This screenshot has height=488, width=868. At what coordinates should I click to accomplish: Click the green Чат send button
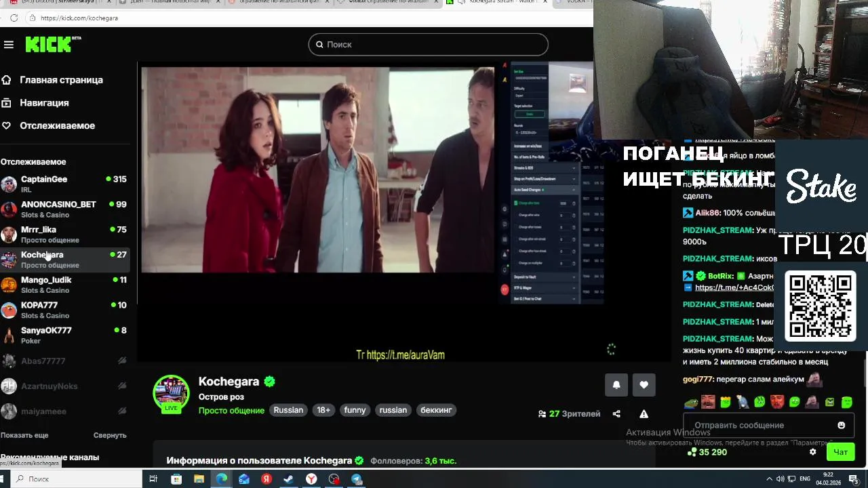tap(841, 452)
